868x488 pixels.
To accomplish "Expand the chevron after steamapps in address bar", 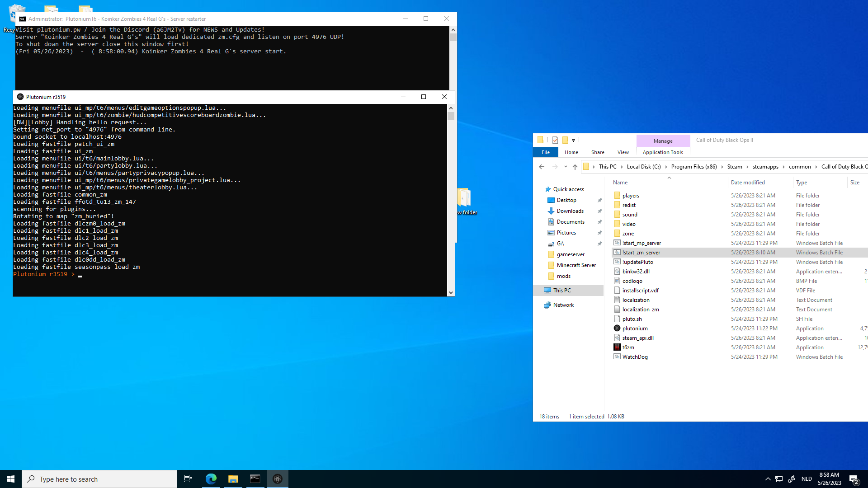I will [783, 167].
